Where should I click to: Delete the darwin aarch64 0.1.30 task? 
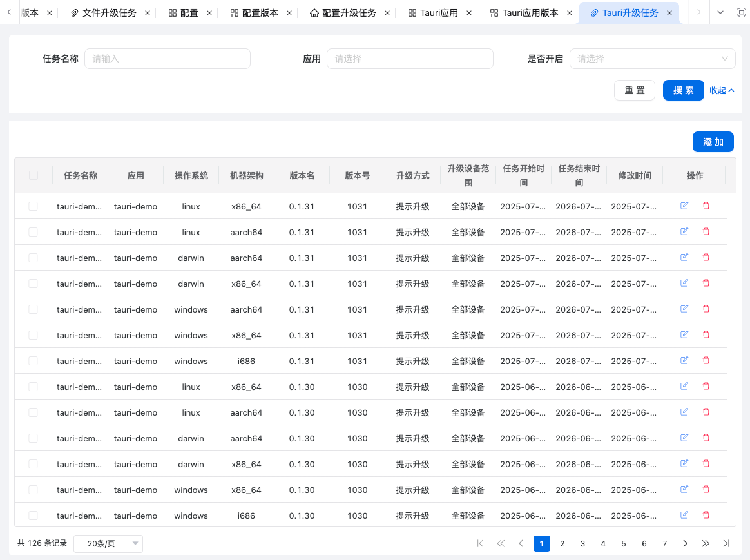[x=706, y=438]
